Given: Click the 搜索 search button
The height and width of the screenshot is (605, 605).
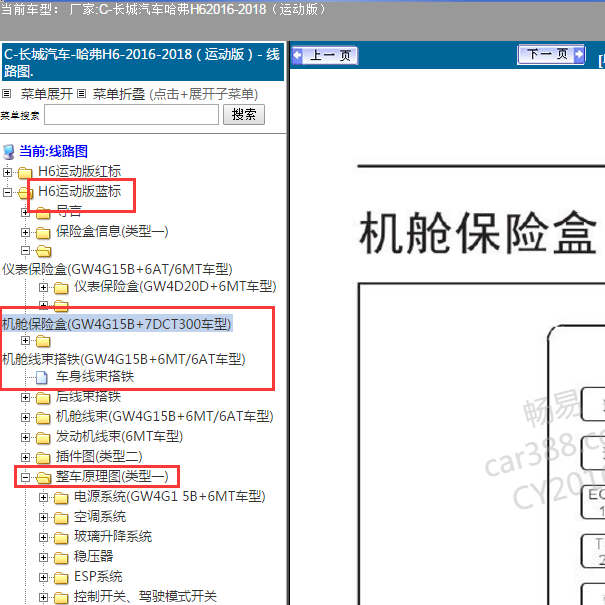Looking at the screenshot, I should point(244,115).
